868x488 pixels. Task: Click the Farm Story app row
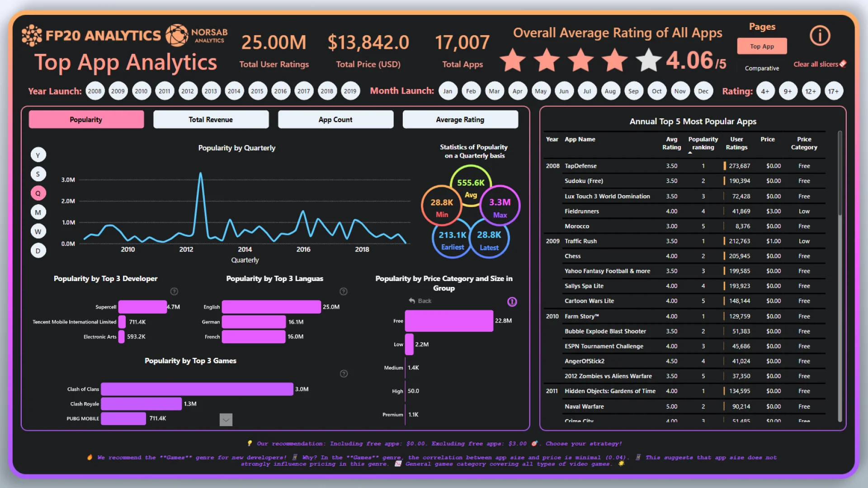pos(685,316)
